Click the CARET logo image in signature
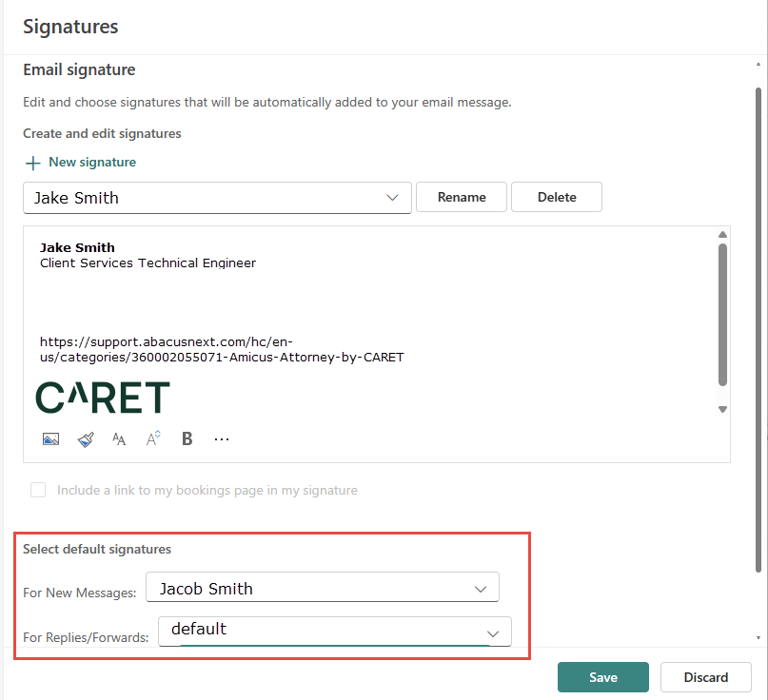Viewport: 768px width, 700px height. (103, 398)
